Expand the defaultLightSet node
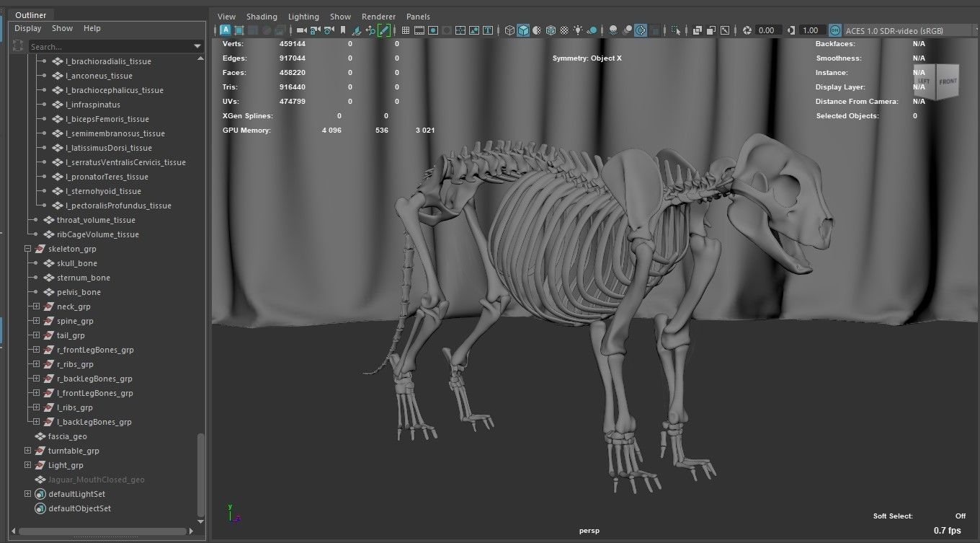 pos(28,494)
